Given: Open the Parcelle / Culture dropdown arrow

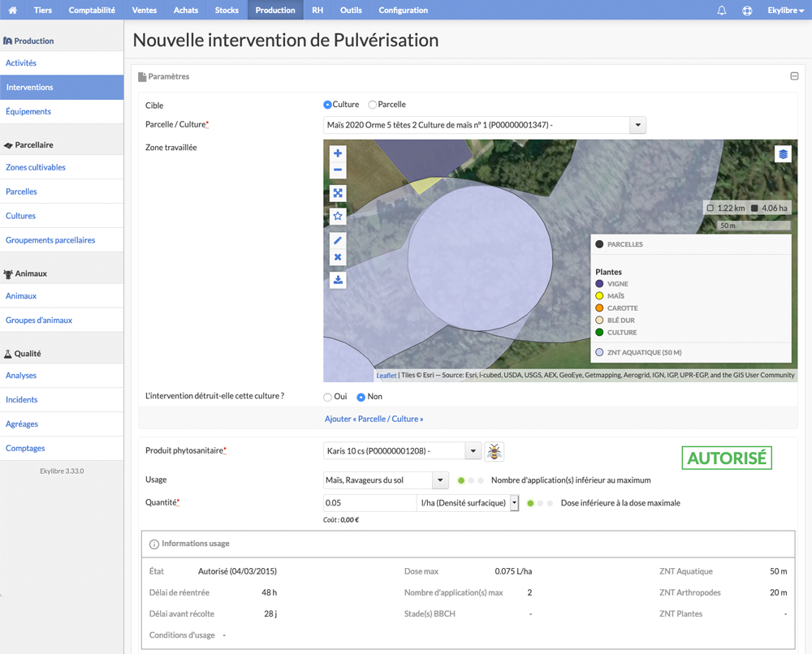Looking at the screenshot, I should click(x=637, y=125).
